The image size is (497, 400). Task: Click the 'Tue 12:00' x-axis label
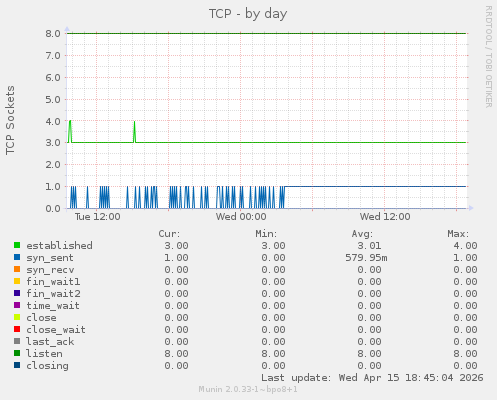click(98, 217)
